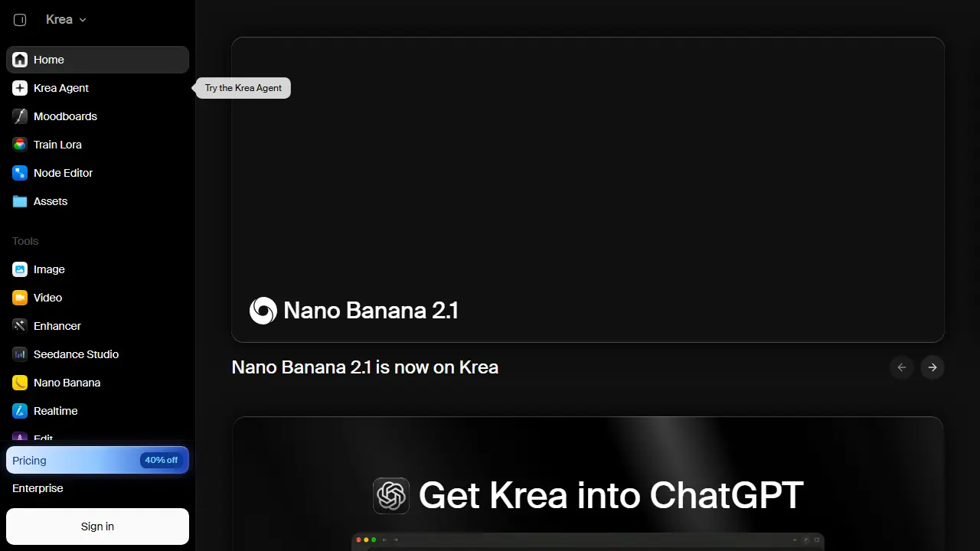
Task: Click the Assets folder icon
Action: pos(20,201)
